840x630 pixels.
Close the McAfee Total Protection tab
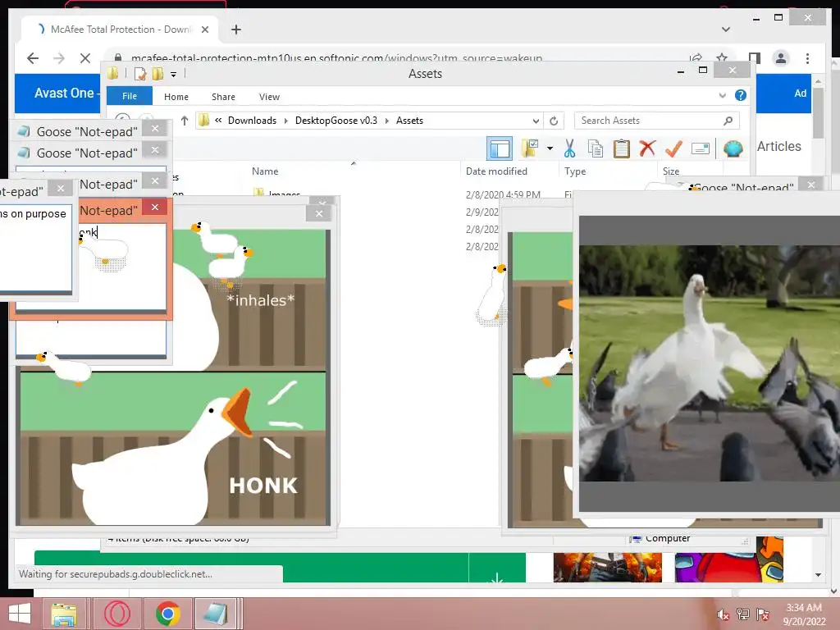(x=205, y=30)
